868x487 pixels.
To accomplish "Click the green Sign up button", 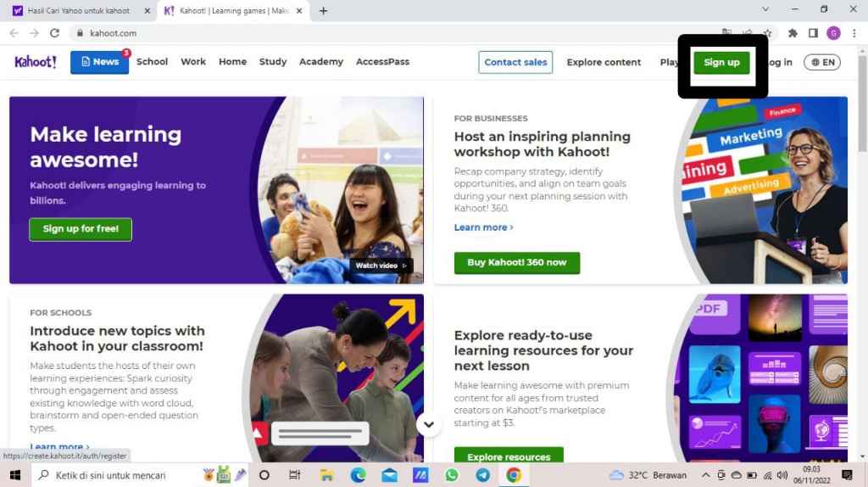I will 721,62.
